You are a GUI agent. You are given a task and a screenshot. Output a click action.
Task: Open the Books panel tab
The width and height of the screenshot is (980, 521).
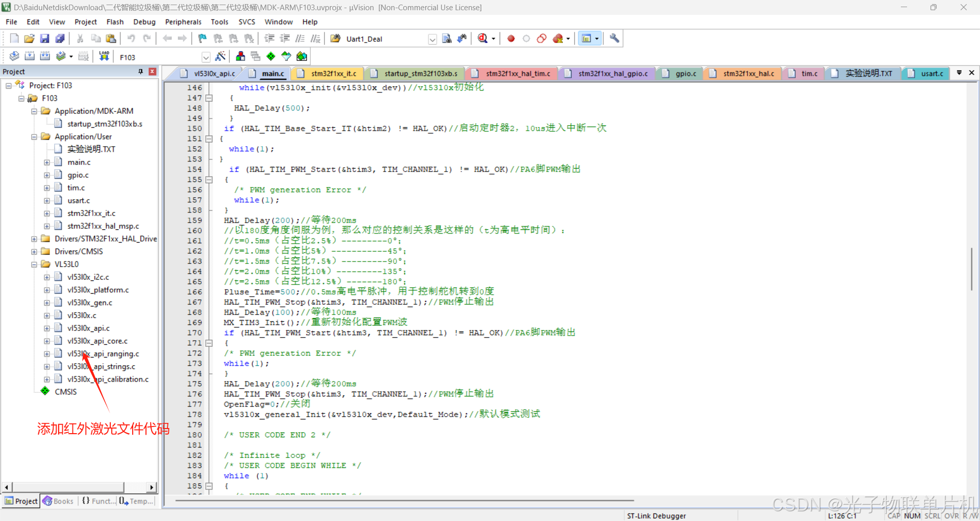[58, 501]
